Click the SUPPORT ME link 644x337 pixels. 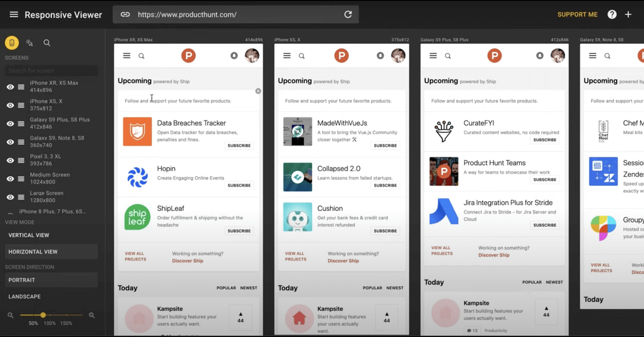pyautogui.click(x=577, y=15)
